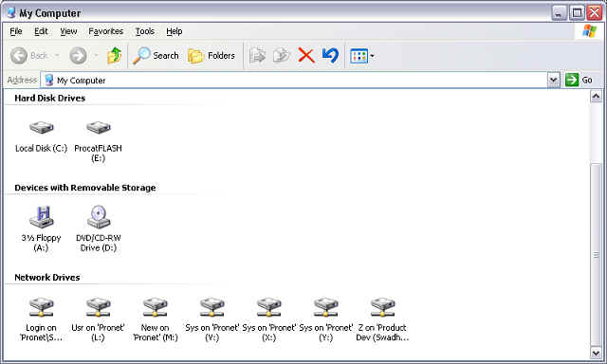
Task: Open the View menu
Action: 68,31
